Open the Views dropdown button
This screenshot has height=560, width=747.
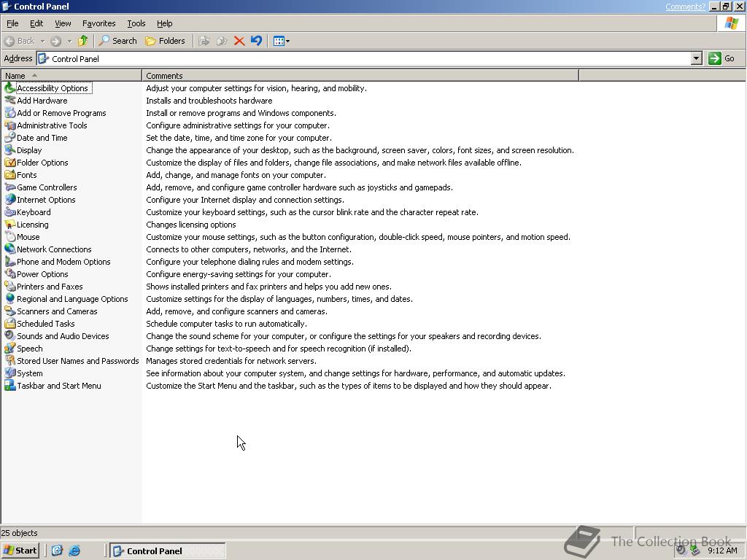coord(282,41)
